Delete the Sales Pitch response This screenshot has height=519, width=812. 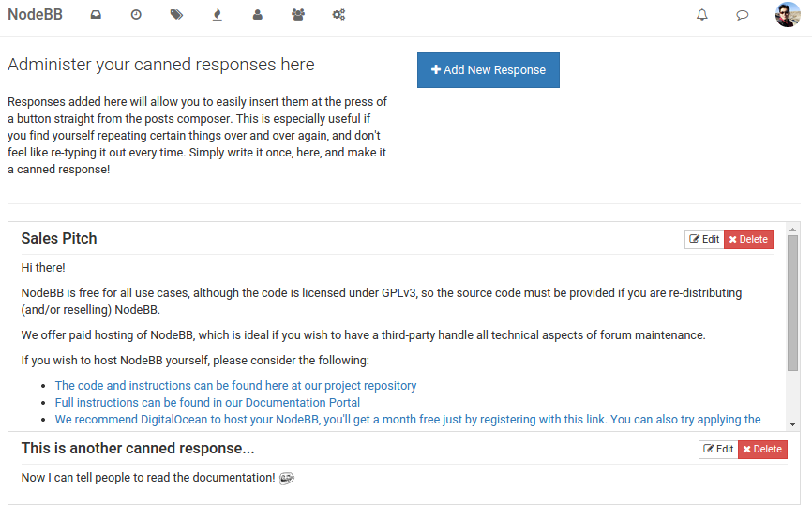[748, 240]
